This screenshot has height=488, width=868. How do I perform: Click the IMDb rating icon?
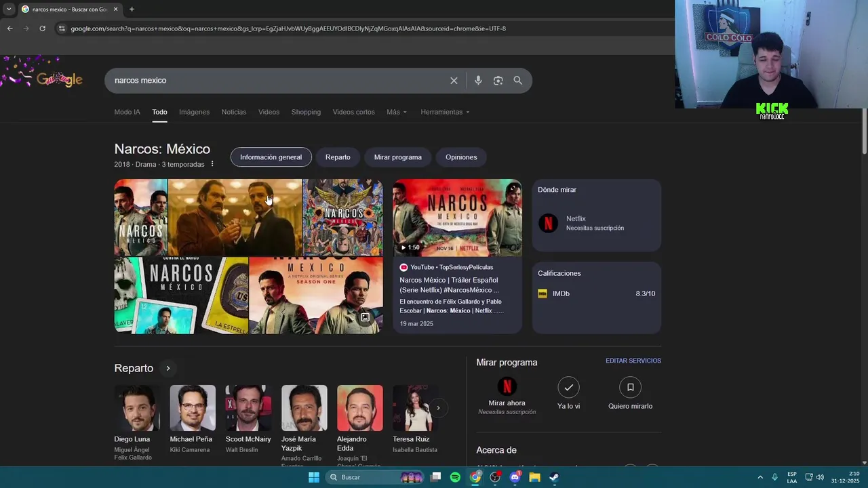[x=542, y=293]
